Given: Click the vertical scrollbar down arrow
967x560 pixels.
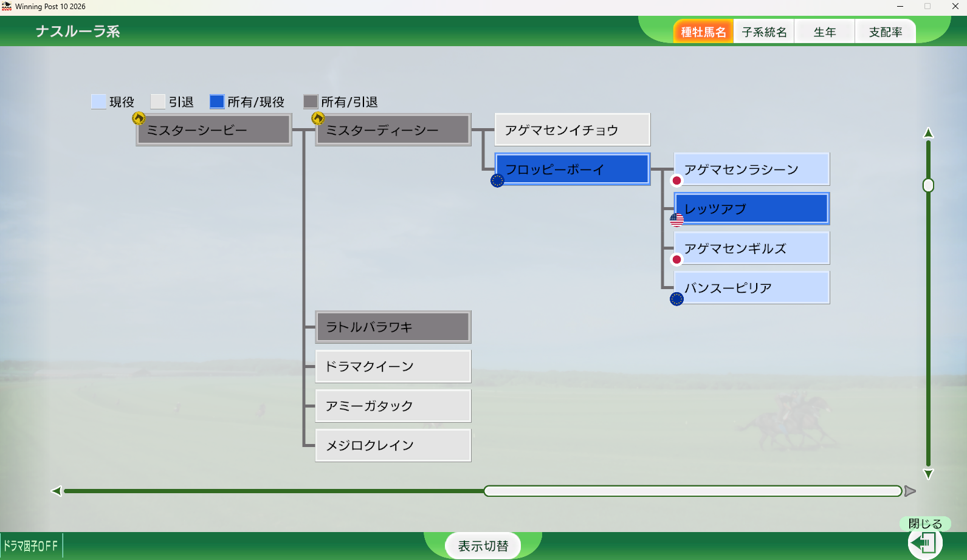Looking at the screenshot, I should click(x=928, y=474).
